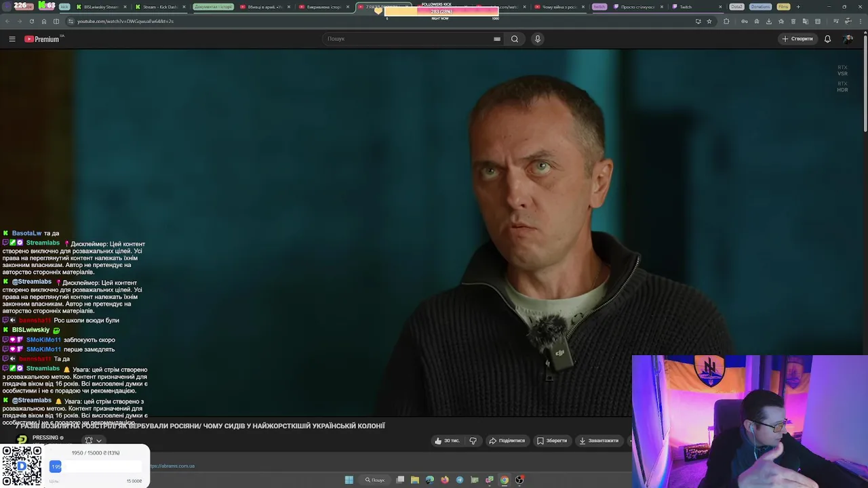The height and width of the screenshot is (488, 868).
Task: Start voice search with microphone
Action: click(x=538, y=39)
